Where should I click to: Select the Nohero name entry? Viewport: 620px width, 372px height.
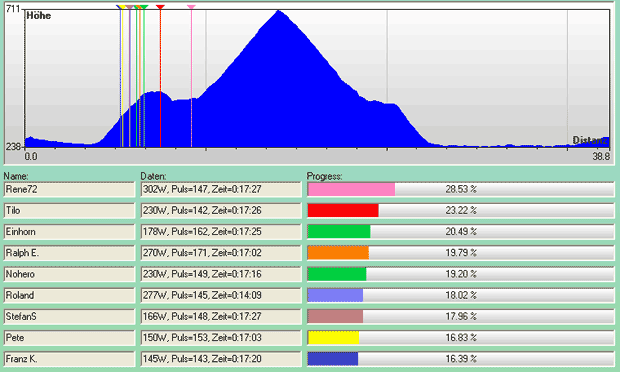(x=70, y=274)
